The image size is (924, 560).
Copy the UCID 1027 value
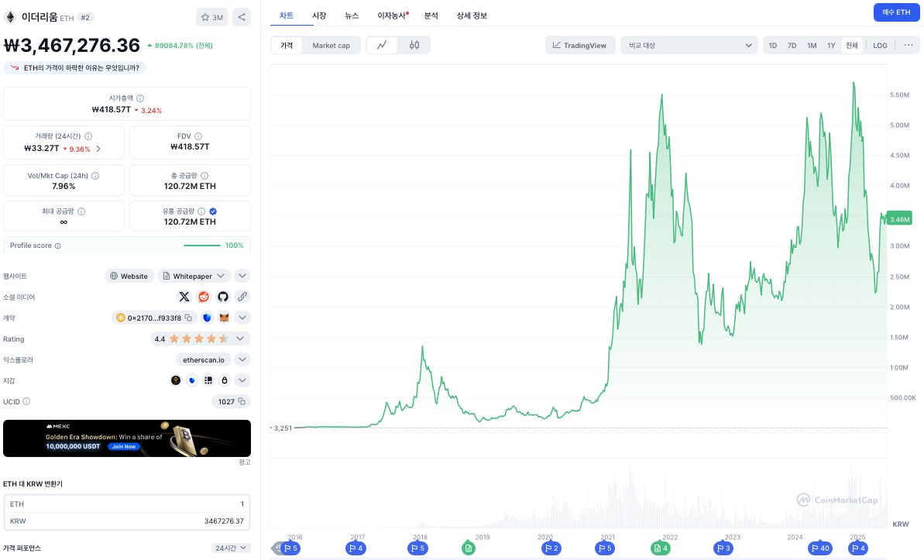[x=242, y=401]
